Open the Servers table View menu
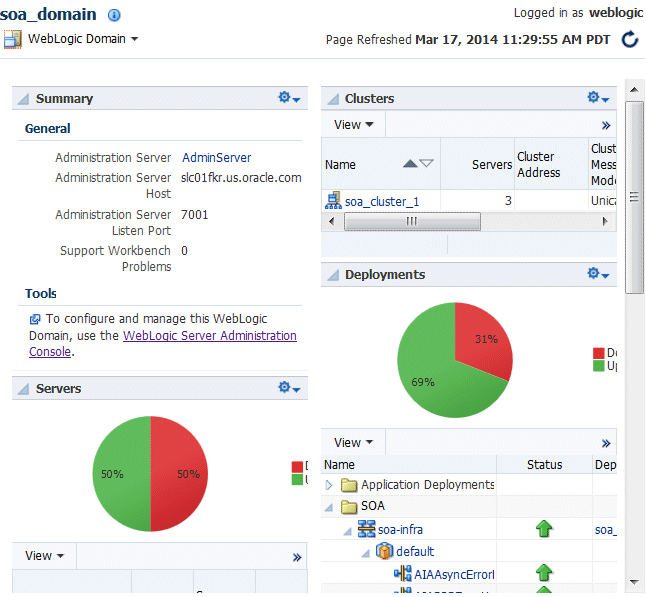 coord(44,555)
